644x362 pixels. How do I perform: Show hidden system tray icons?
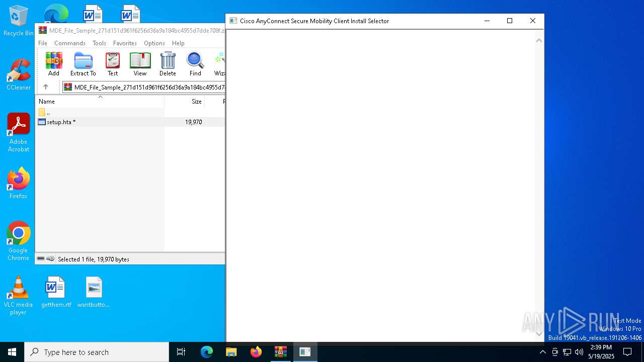point(542,352)
